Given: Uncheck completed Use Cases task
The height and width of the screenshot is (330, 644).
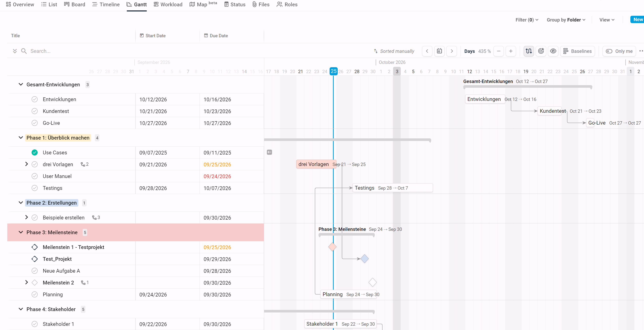Looking at the screenshot, I should pyautogui.click(x=35, y=153).
